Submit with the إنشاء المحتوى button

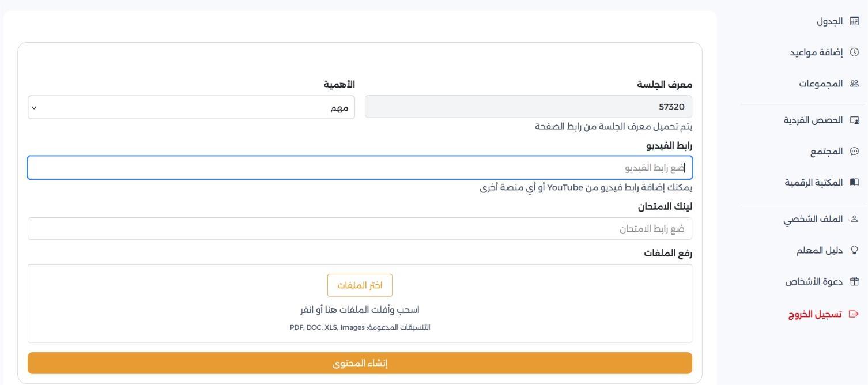360,363
